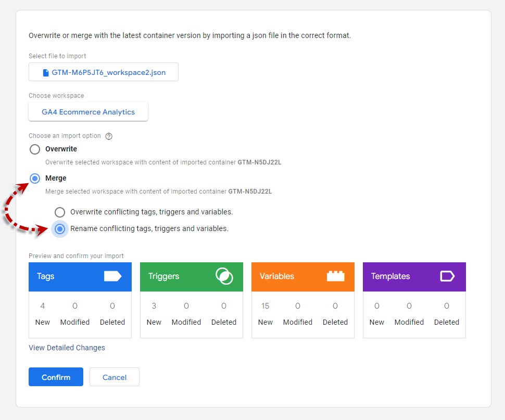Open the selected import file chooser
The width and height of the screenshot is (505, 420).
tap(104, 72)
